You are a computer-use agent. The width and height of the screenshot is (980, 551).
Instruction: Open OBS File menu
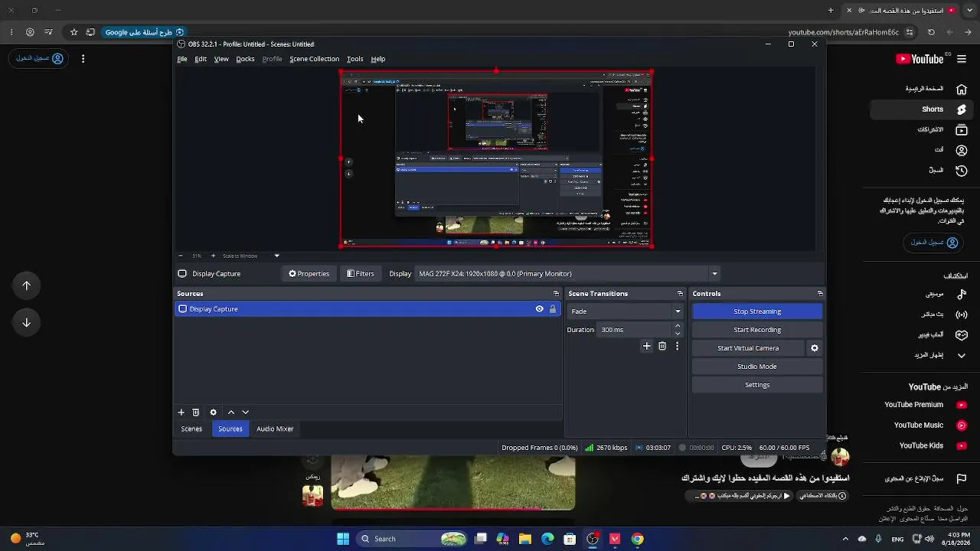click(x=182, y=59)
